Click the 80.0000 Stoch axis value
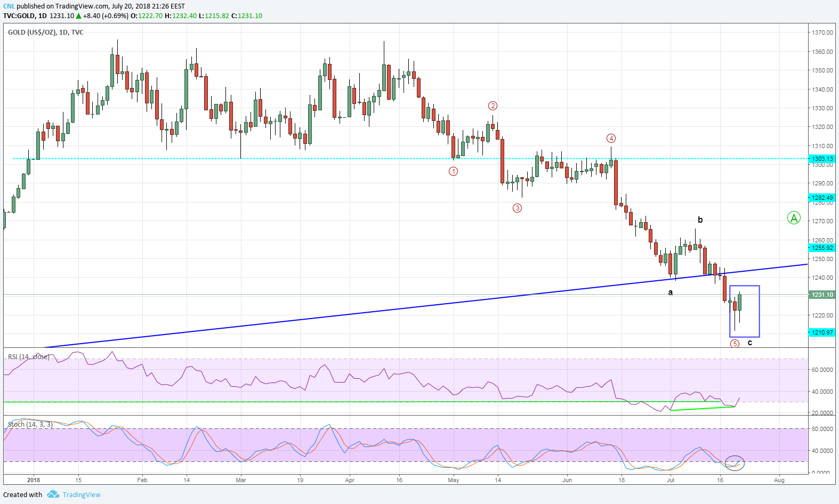Image resolution: width=839 pixels, height=504 pixels. [822, 429]
